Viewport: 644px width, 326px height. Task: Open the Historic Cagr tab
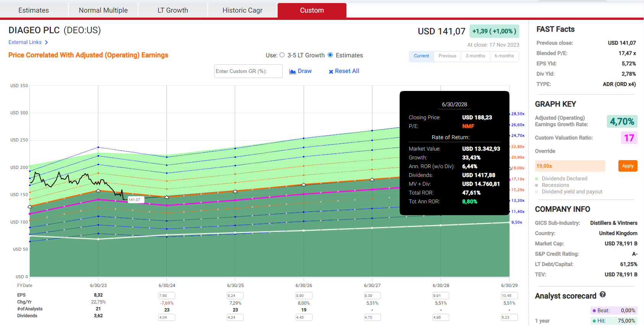point(242,10)
